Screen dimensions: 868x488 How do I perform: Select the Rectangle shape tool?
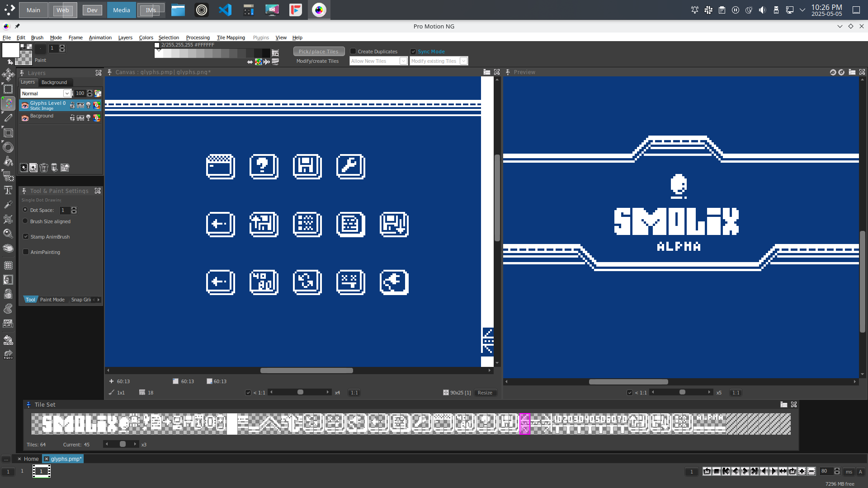(x=8, y=132)
